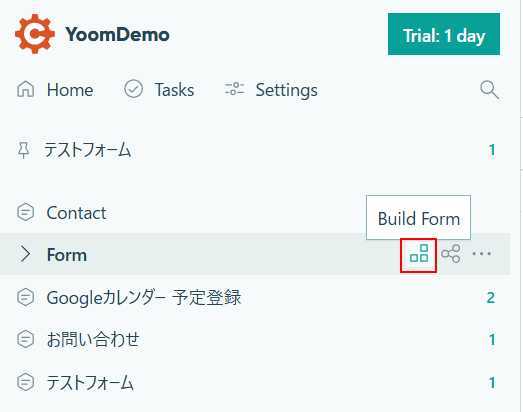Open the three-dot more options menu

tap(481, 254)
